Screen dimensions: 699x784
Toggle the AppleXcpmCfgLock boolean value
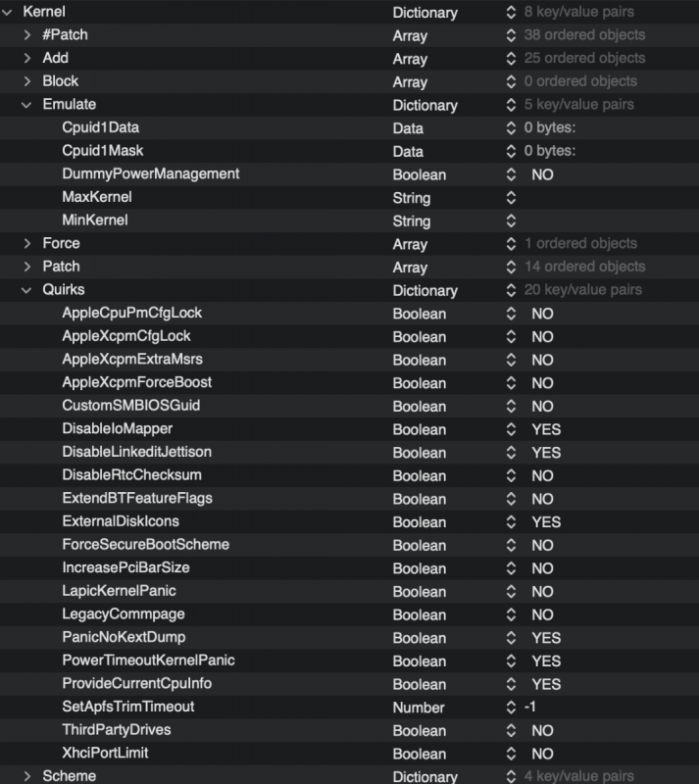point(540,336)
